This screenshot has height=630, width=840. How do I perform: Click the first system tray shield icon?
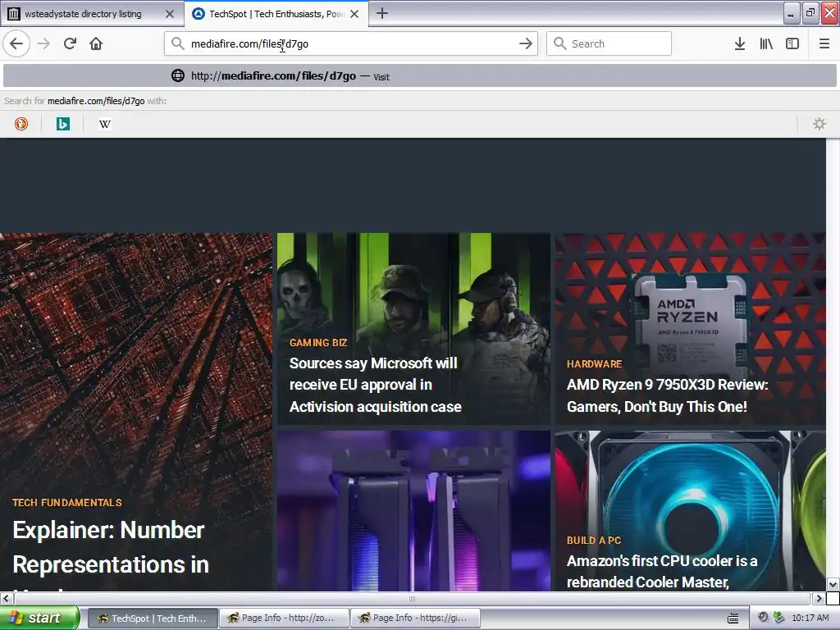(764, 618)
